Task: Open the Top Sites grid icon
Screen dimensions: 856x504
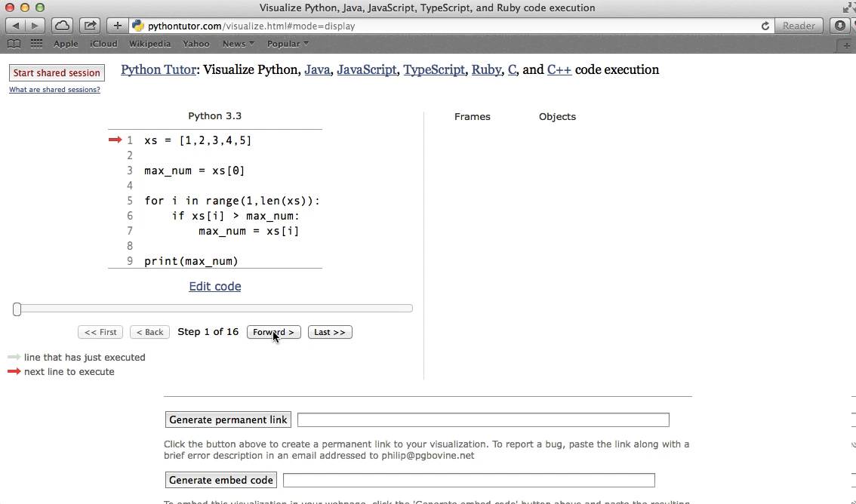Action: point(36,44)
